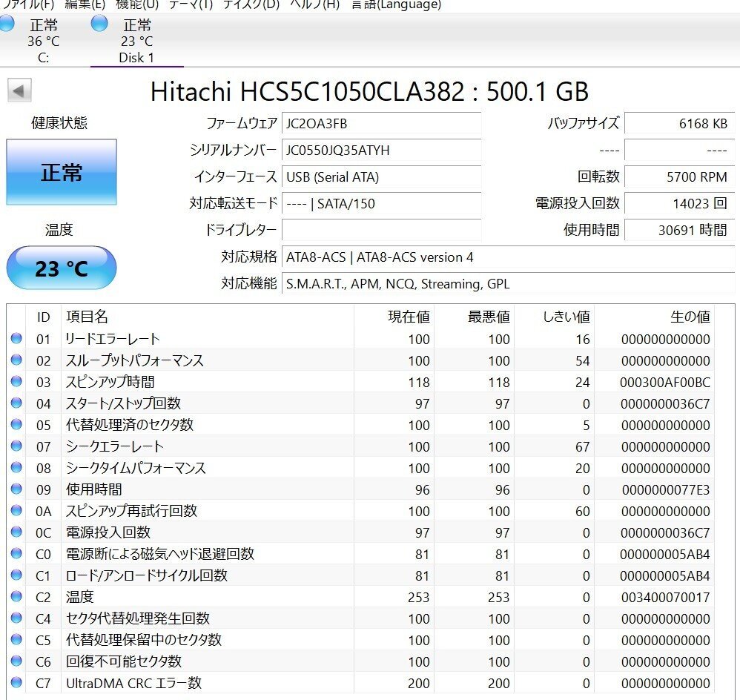Click status icon for 07 シークエラーレート

click(x=16, y=446)
